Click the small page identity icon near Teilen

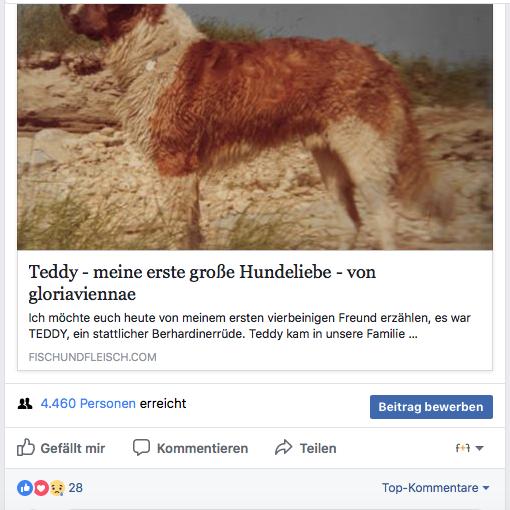coord(463,448)
